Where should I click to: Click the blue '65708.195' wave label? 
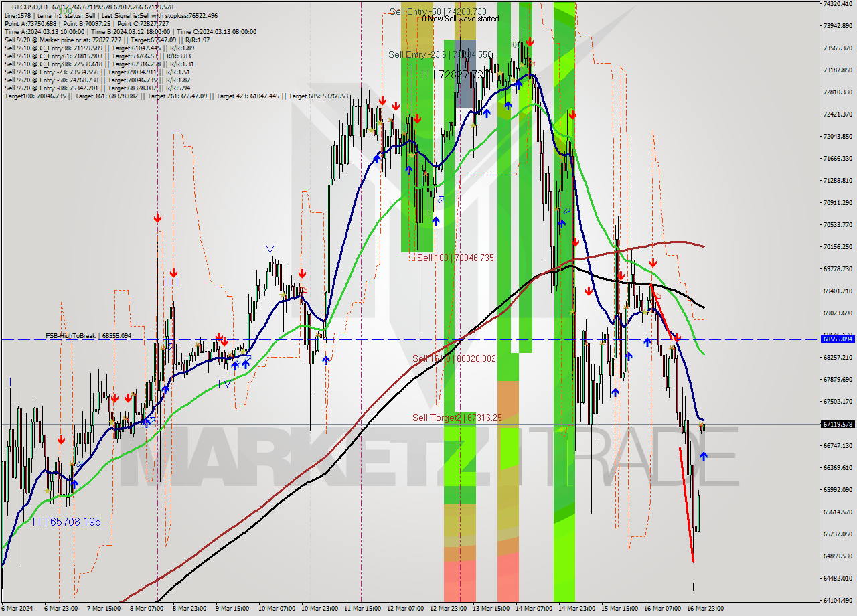(x=65, y=522)
